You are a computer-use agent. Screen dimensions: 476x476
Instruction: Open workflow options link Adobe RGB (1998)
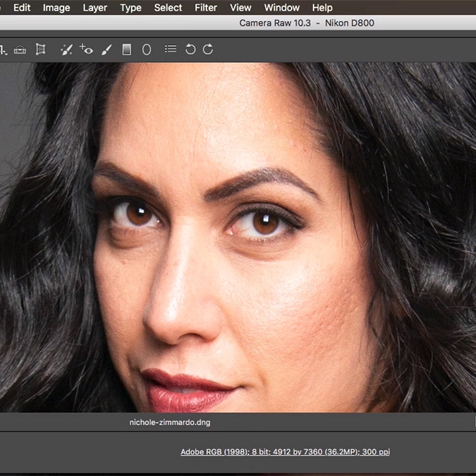click(x=285, y=452)
